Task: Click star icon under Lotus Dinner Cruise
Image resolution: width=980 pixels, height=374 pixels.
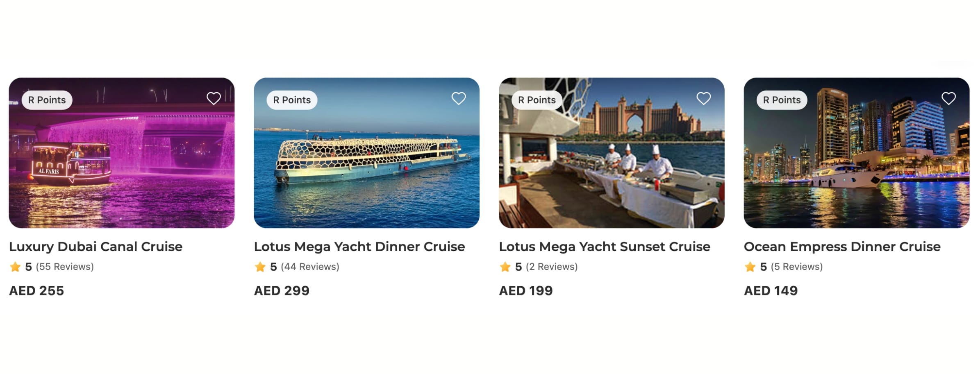Action: pos(260,267)
